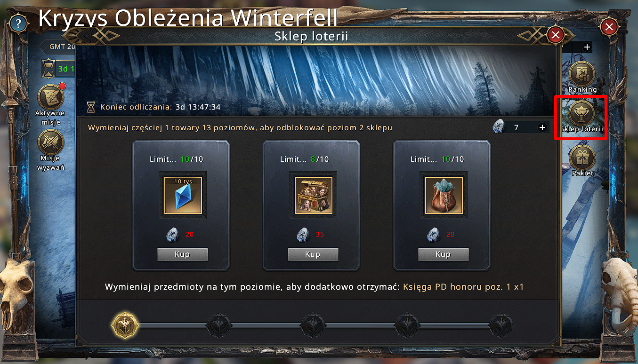Close the Sklep loterii dialog
Screen dimensions: 638x364
point(556,35)
